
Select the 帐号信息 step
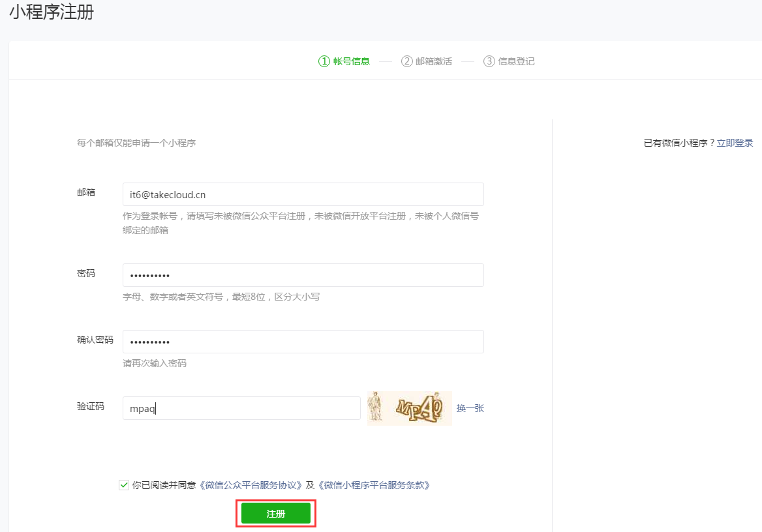coord(352,61)
